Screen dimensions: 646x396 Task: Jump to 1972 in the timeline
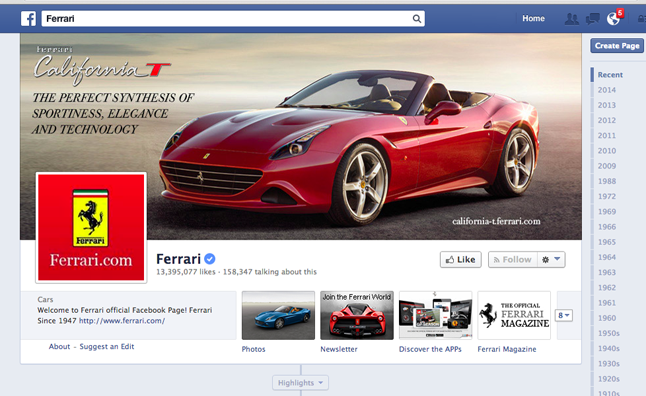(x=607, y=197)
